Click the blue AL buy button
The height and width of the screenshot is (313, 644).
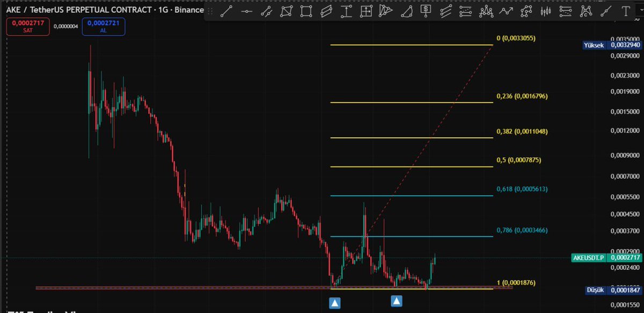coord(103,27)
